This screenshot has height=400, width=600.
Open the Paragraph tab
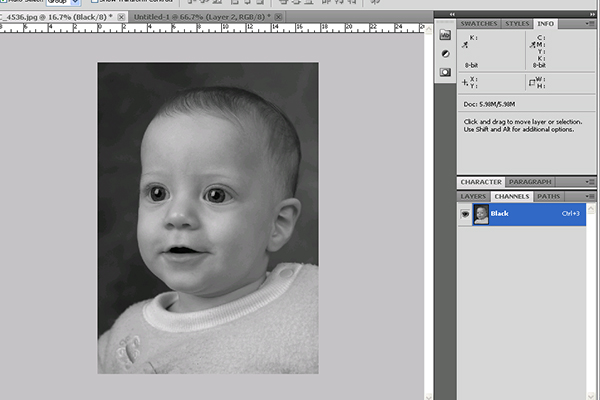pyautogui.click(x=529, y=182)
